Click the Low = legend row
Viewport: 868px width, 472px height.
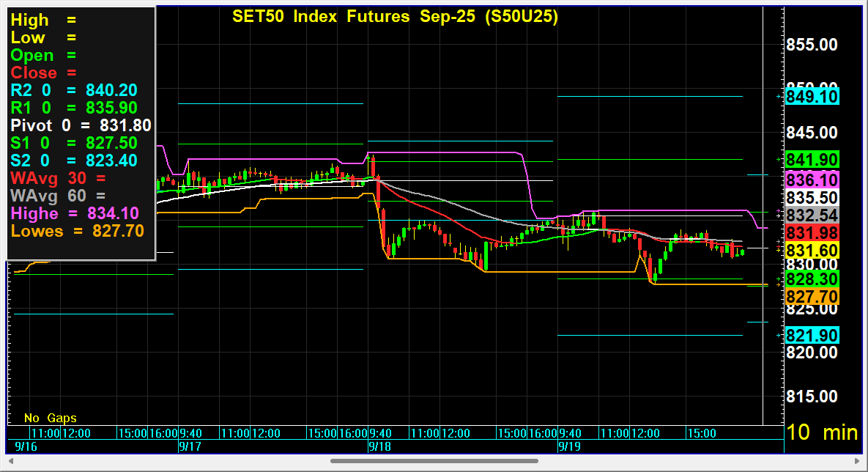point(43,37)
